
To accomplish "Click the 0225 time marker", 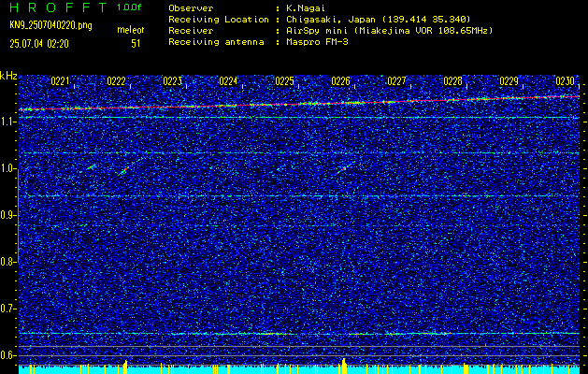I will [284, 81].
